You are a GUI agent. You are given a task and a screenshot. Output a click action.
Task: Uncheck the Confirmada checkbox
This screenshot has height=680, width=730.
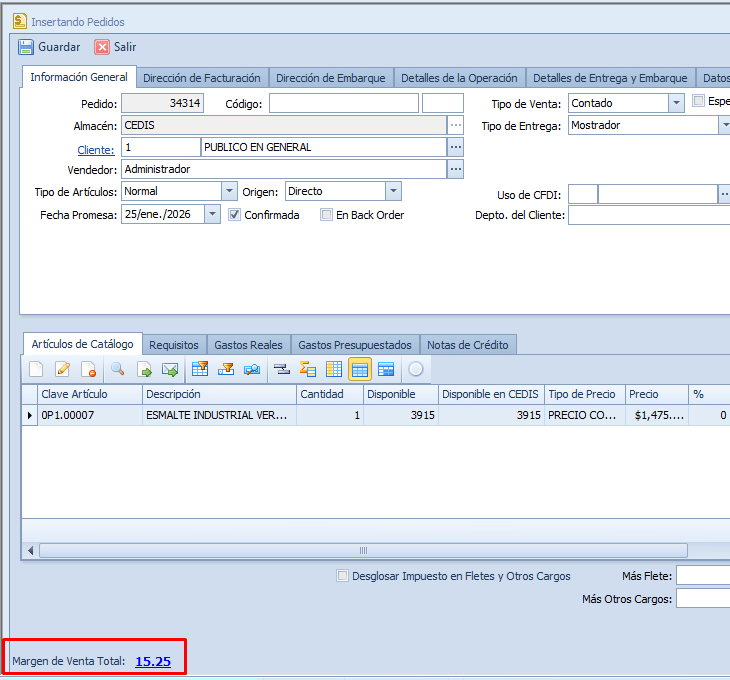[x=235, y=214]
